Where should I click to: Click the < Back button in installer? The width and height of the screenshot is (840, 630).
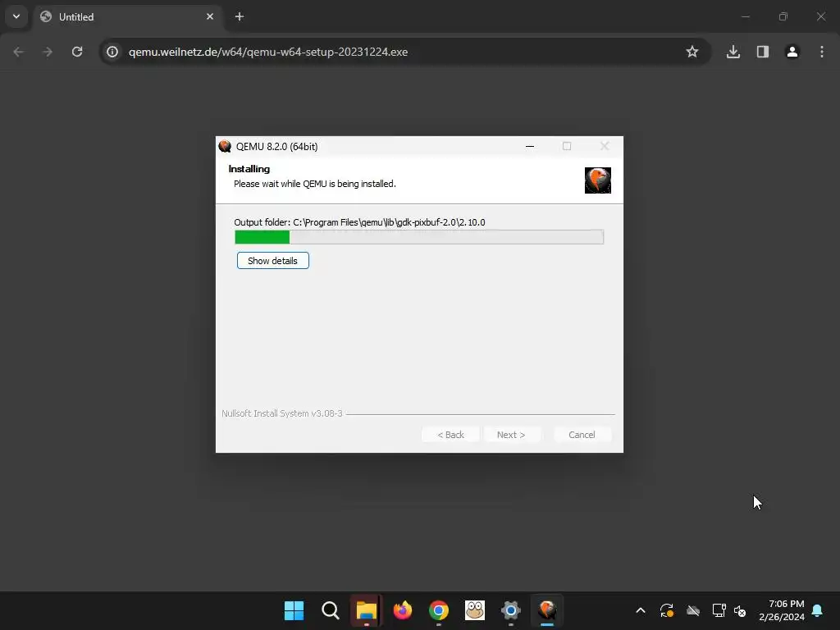click(450, 435)
